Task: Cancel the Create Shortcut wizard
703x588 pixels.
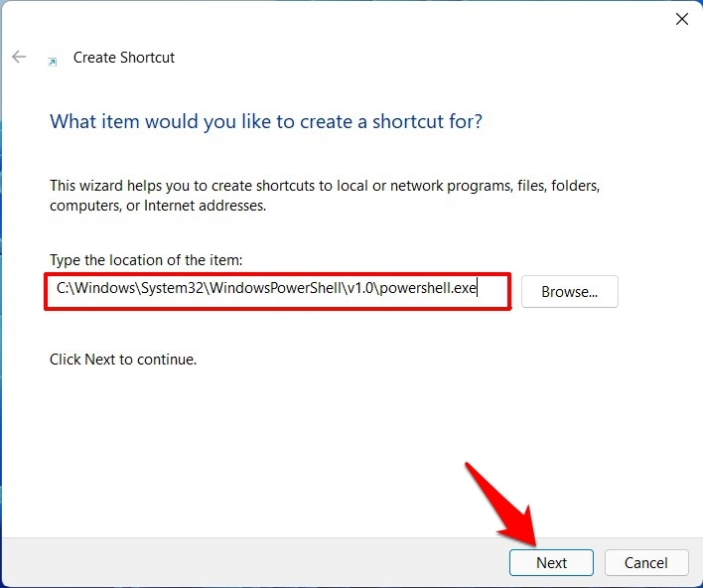Action: coord(646,562)
